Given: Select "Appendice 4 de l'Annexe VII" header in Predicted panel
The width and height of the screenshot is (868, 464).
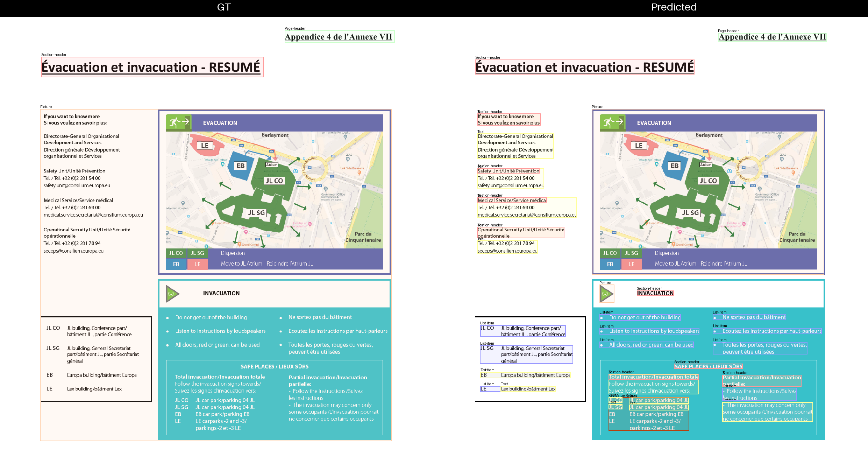Looking at the screenshot, I should [x=772, y=37].
